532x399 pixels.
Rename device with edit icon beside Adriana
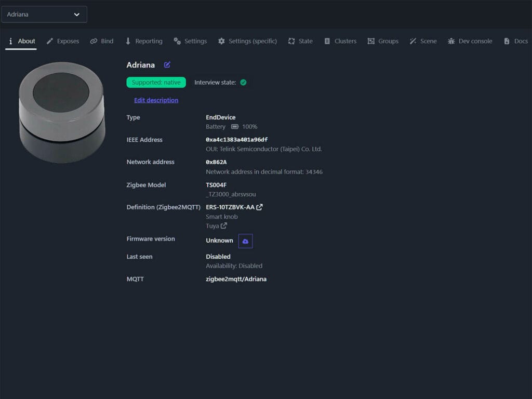(x=167, y=64)
